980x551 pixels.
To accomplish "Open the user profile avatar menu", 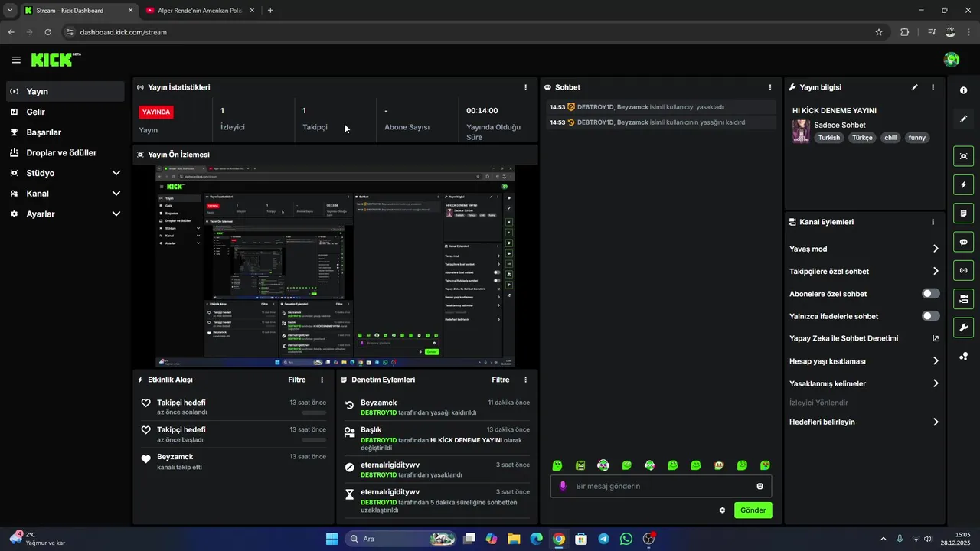I will tap(952, 60).
